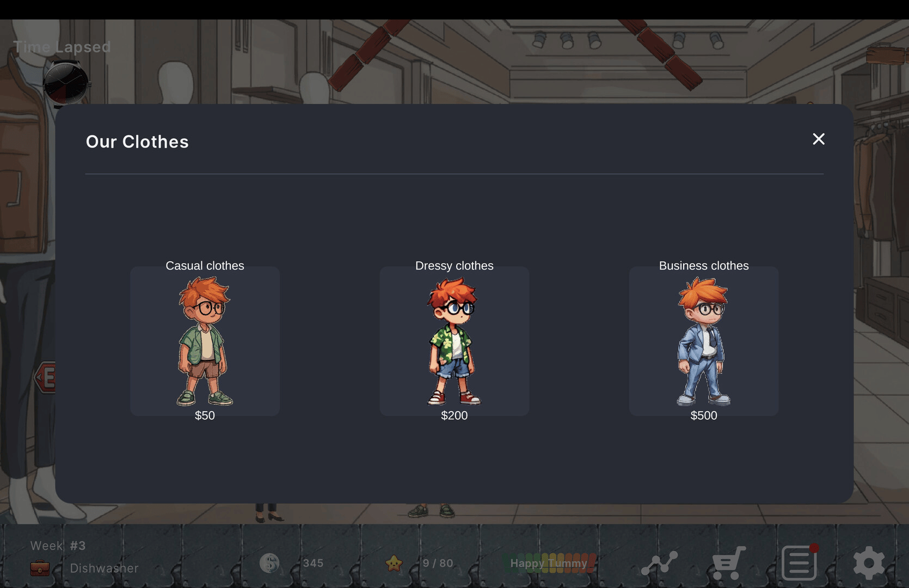
Task: Close the Our Clothes dialog
Action: click(818, 139)
